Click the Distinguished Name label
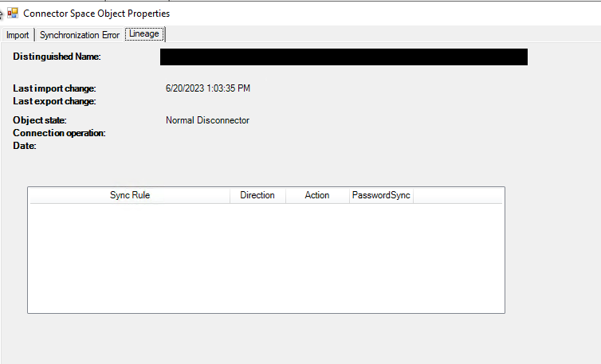The height and width of the screenshot is (364, 601). point(57,57)
